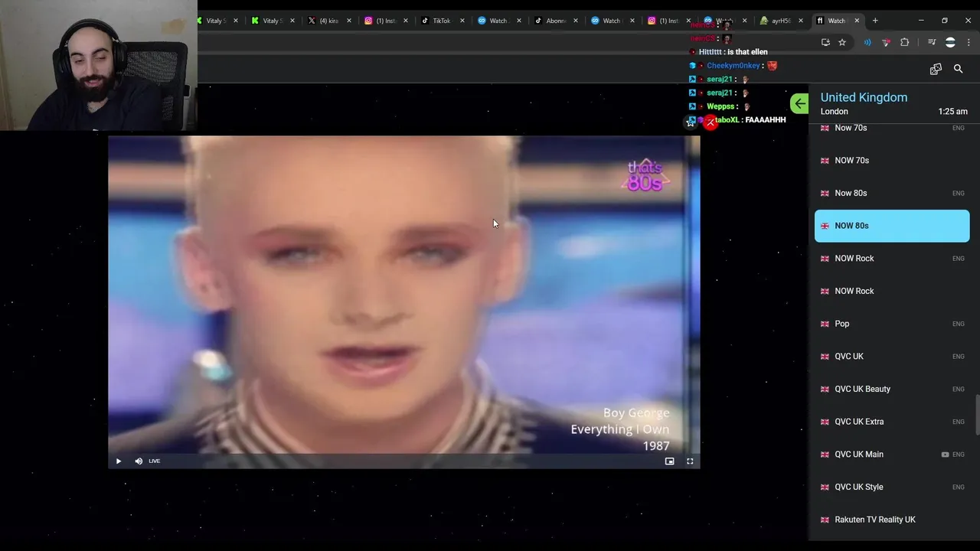Click the Boy George caption in the video
Screen dimensions: 980x551
coord(636,413)
